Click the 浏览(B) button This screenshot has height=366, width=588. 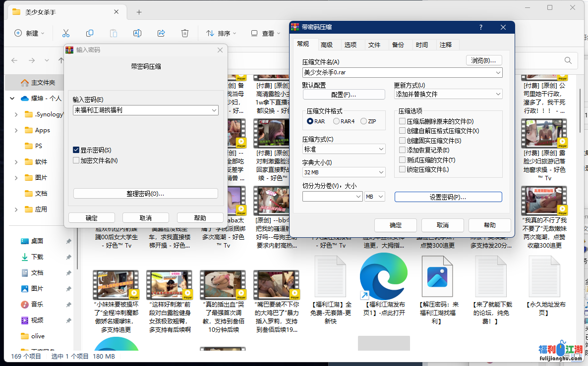tap(483, 60)
